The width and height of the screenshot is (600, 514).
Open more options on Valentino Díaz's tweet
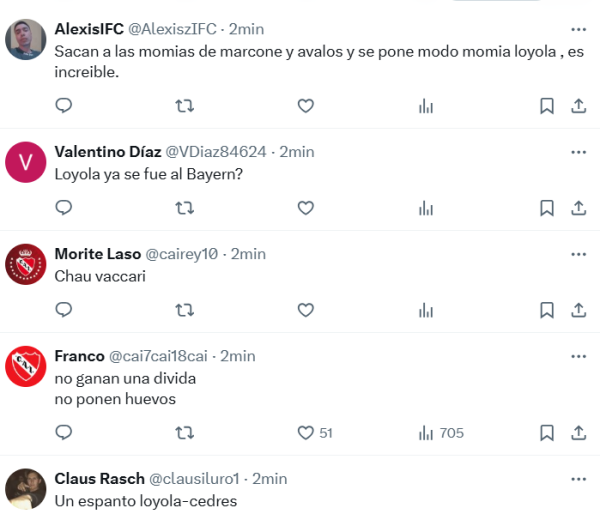pos(578,152)
